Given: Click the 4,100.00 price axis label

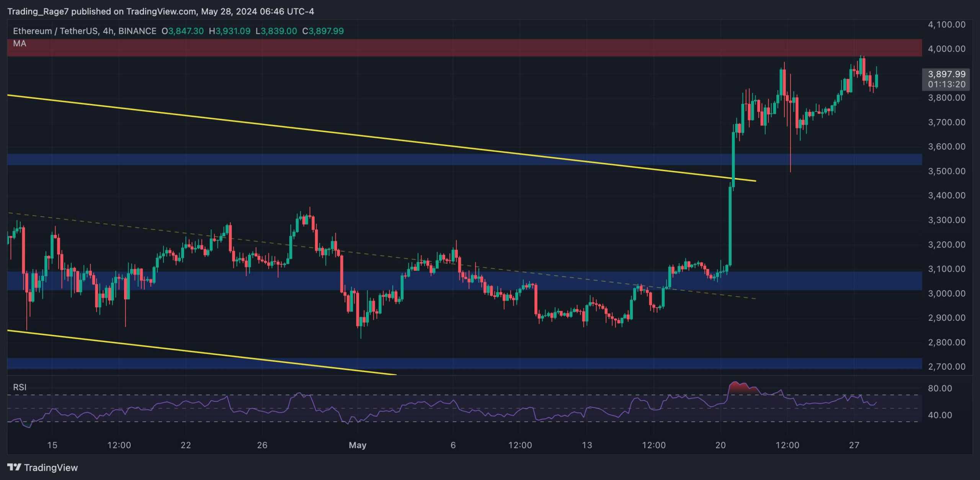Looking at the screenshot, I should click(x=946, y=25).
